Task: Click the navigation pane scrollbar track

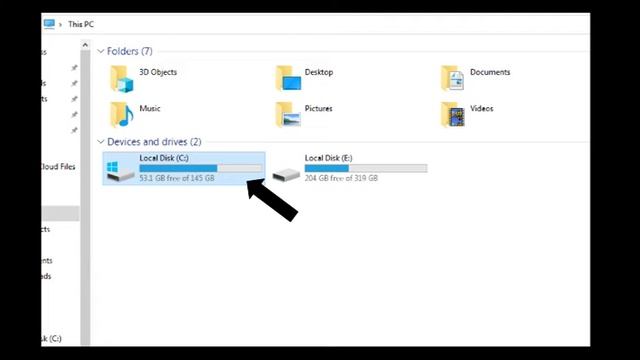Action: click(85, 198)
